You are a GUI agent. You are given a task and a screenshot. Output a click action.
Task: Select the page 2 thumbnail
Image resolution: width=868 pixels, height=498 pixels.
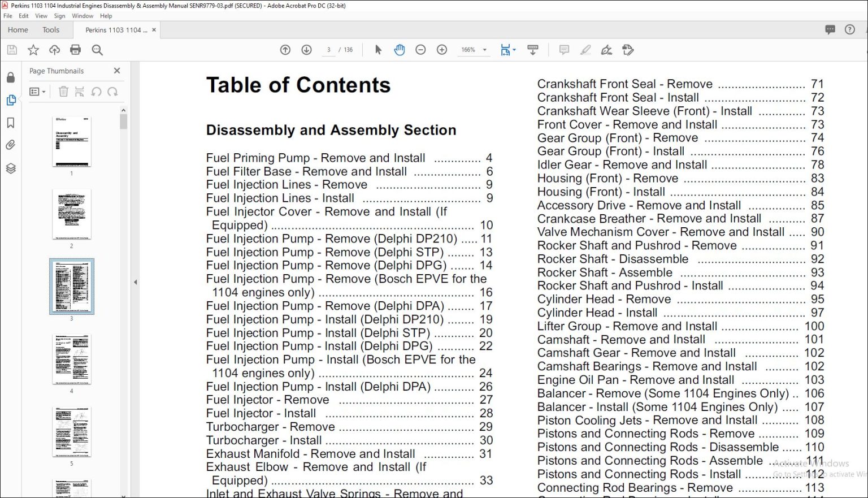tap(72, 214)
